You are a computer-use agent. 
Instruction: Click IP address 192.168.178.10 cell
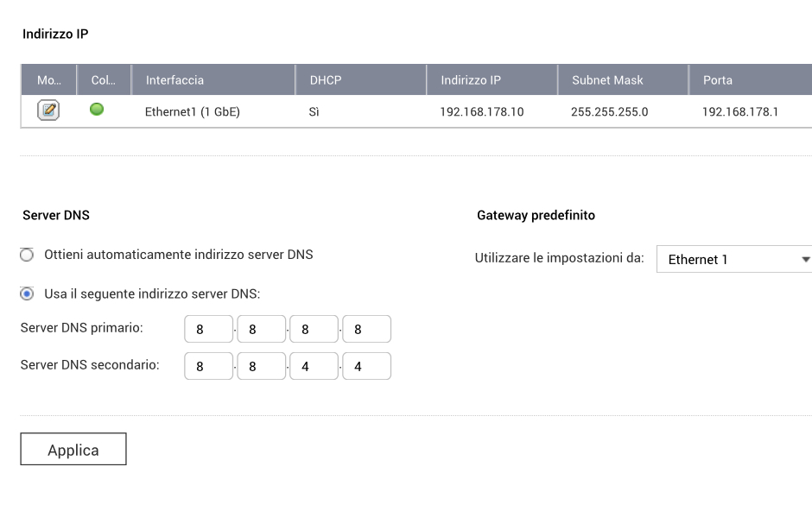[x=482, y=111]
